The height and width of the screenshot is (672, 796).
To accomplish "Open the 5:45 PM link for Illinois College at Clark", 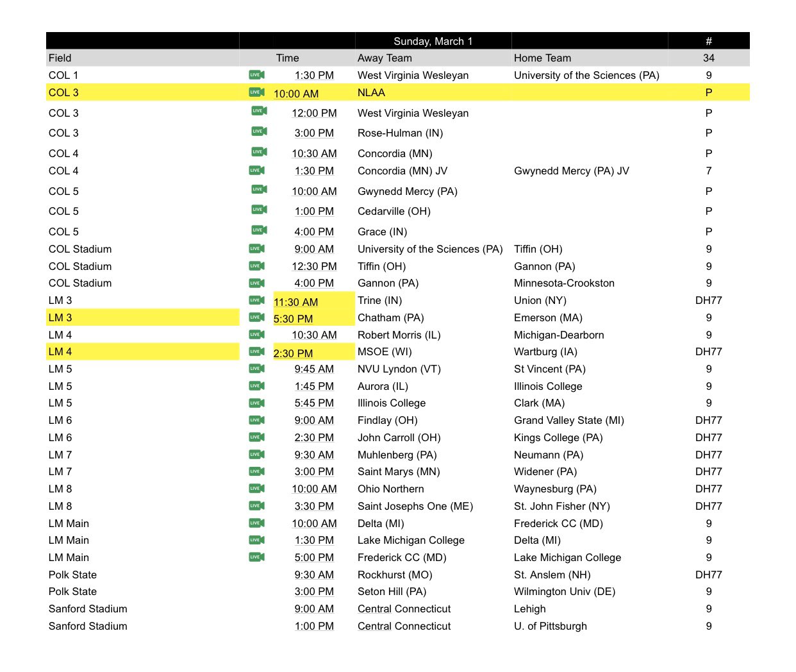I will (x=313, y=403).
